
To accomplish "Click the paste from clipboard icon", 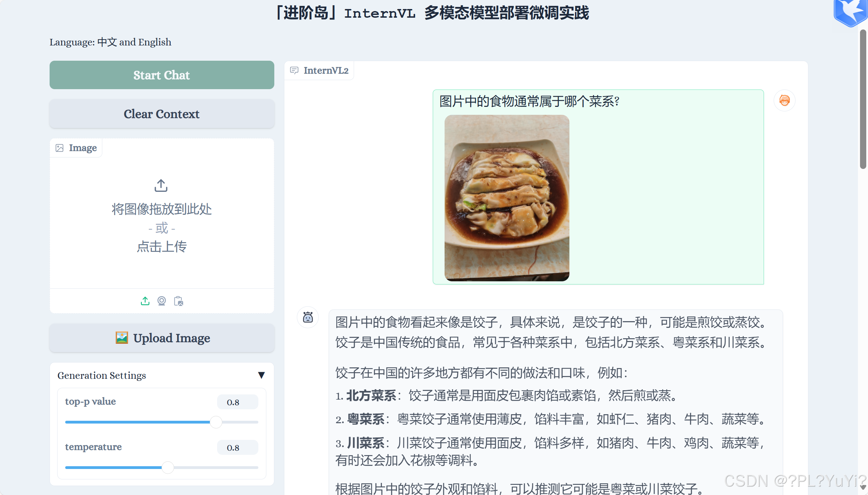I will (179, 301).
